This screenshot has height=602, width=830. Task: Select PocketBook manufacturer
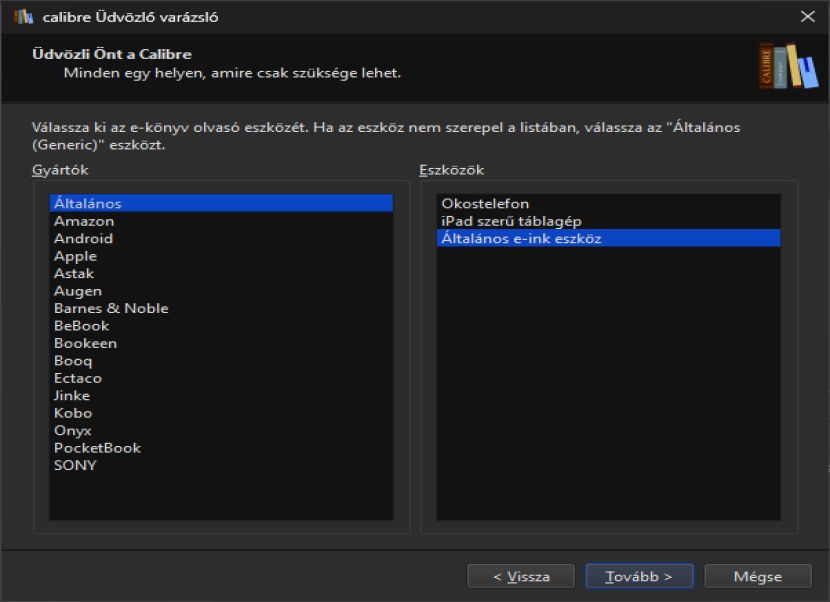click(x=221, y=448)
